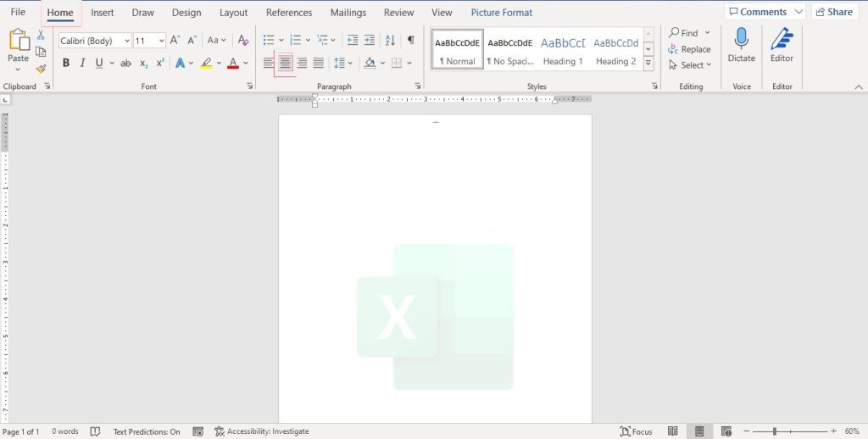The width and height of the screenshot is (868, 439).
Task: Open font color dropdown arrow
Action: (x=246, y=63)
